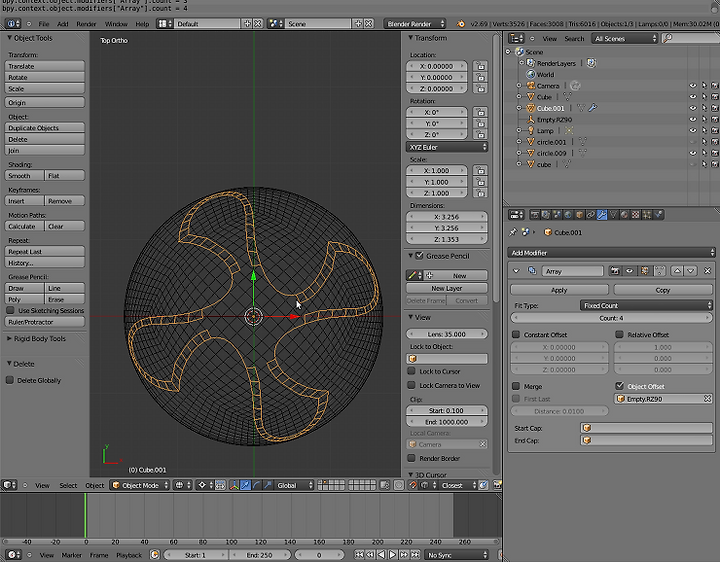720x562 pixels.
Task: Open the Object properties cube tab
Action: pyautogui.click(x=579, y=214)
